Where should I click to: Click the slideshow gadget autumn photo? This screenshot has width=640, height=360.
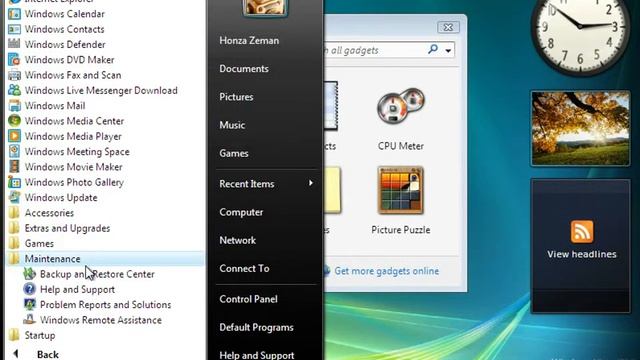580,129
